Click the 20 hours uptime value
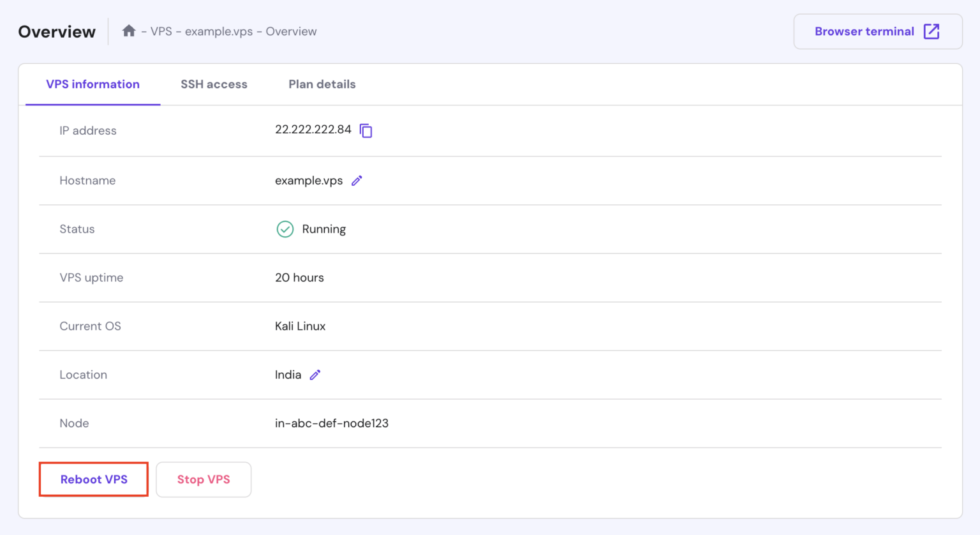 (299, 278)
